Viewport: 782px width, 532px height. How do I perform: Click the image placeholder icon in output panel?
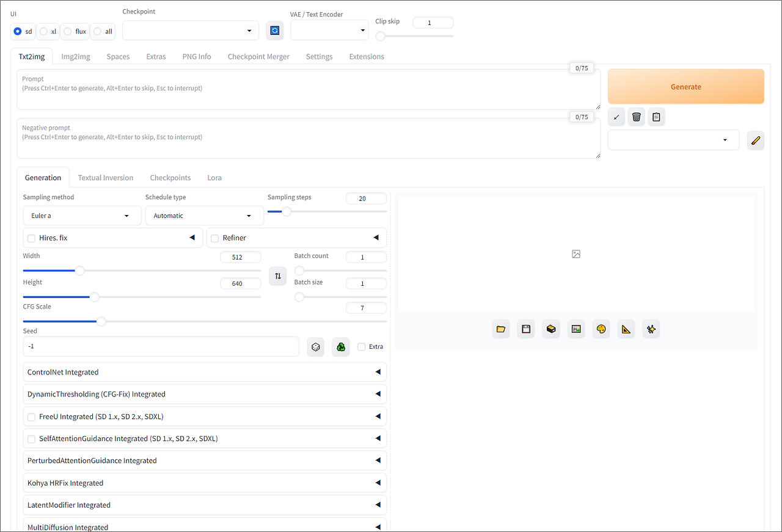tap(576, 254)
